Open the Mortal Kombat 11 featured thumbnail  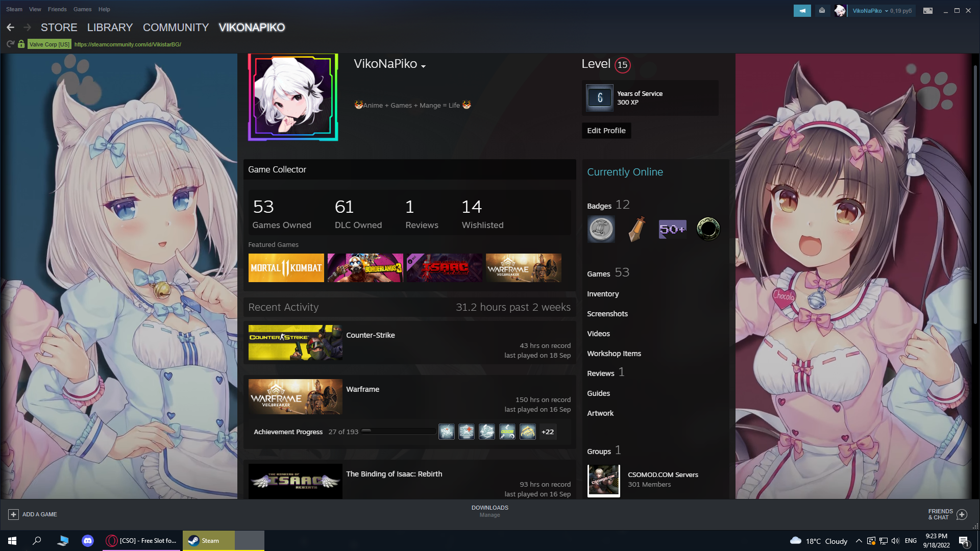coord(286,268)
